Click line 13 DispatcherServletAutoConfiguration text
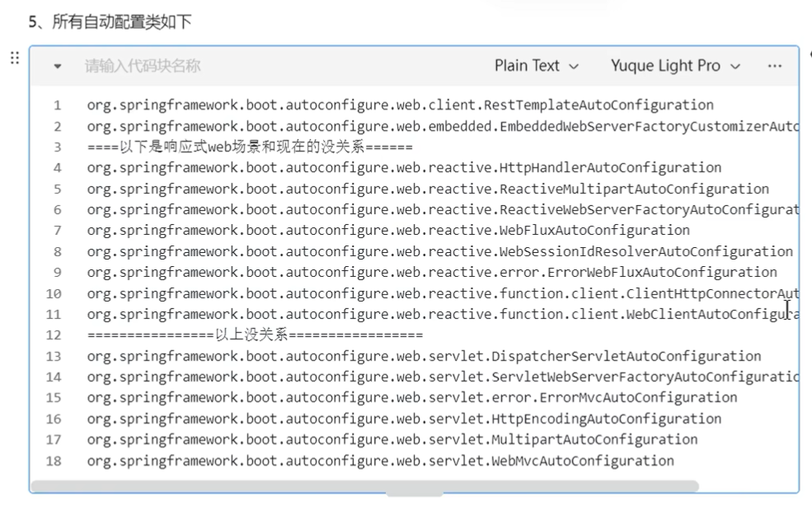The image size is (812, 524). click(626, 356)
